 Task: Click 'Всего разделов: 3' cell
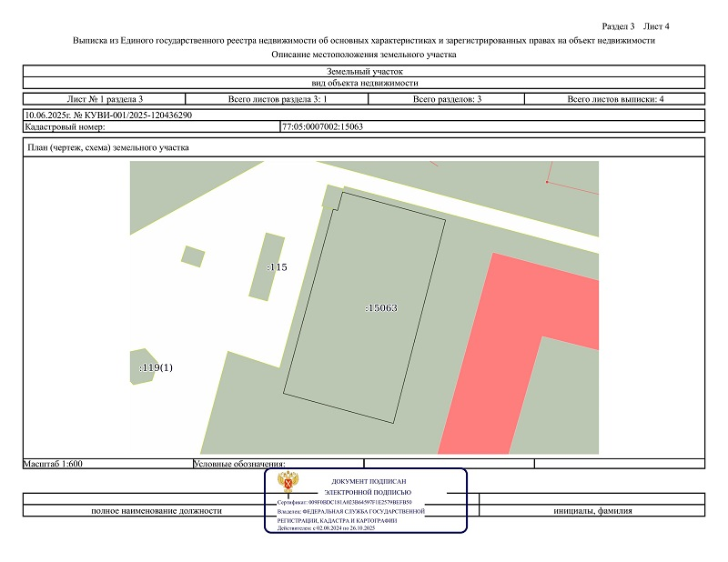point(447,98)
